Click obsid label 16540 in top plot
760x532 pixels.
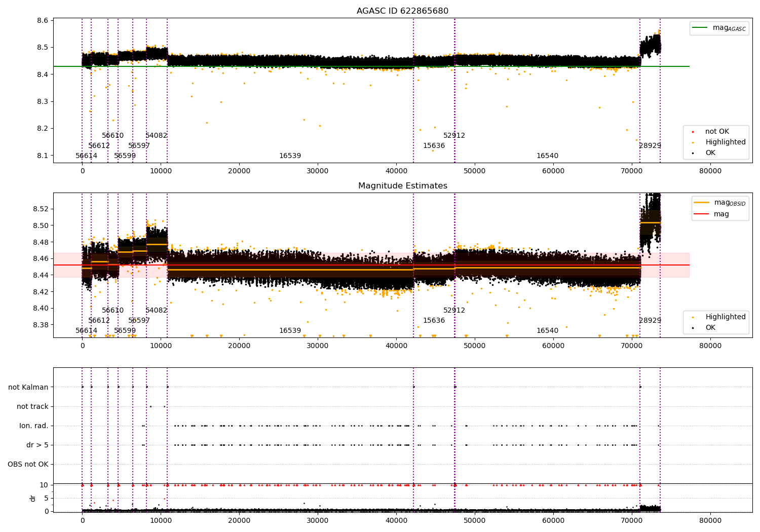pos(547,156)
